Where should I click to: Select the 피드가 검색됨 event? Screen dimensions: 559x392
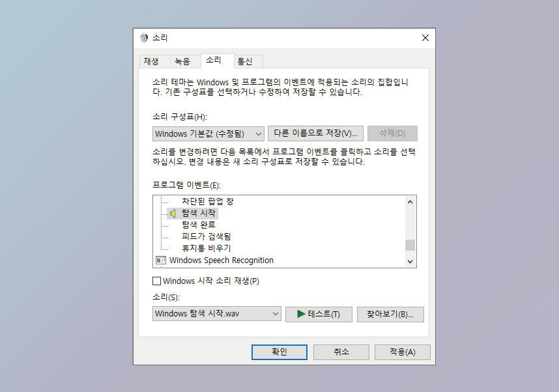point(207,236)
